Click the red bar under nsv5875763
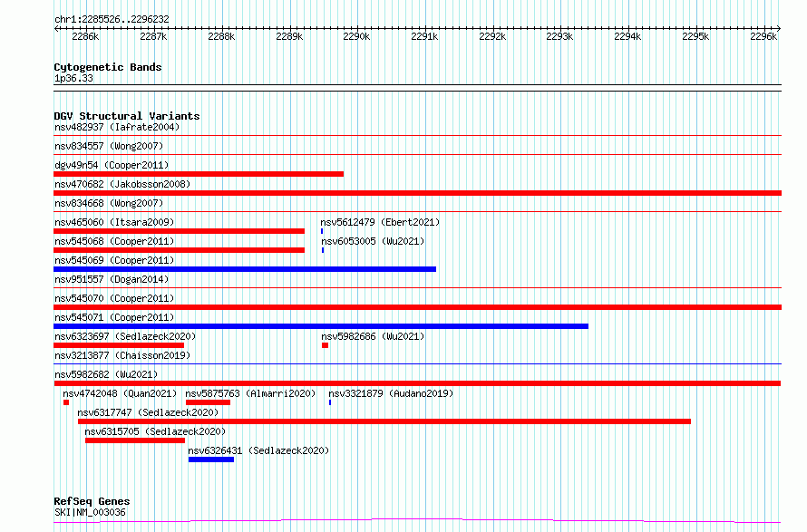Image resolution: width=807 pixels, height=532 pixels. [208, 402]
